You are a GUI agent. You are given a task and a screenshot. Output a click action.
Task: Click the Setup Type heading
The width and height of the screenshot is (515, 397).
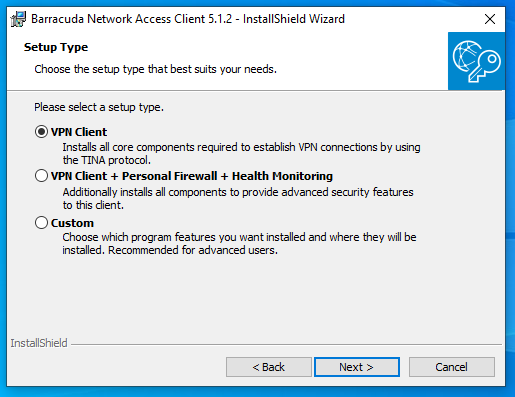click(x=56, y=47)
